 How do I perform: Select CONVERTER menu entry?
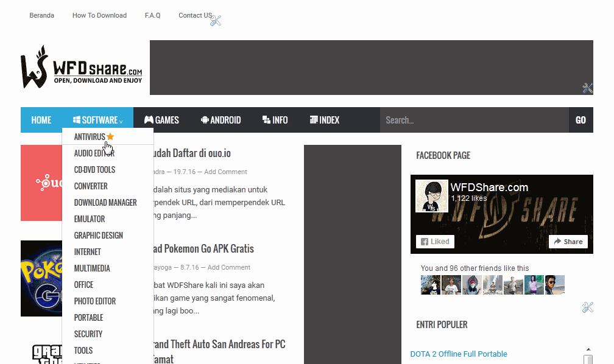90,186
